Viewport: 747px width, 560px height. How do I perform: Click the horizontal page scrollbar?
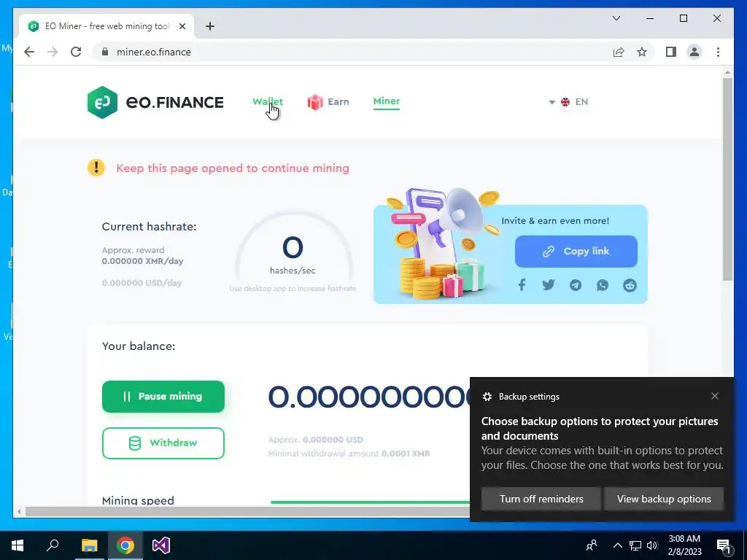[248, 511]
